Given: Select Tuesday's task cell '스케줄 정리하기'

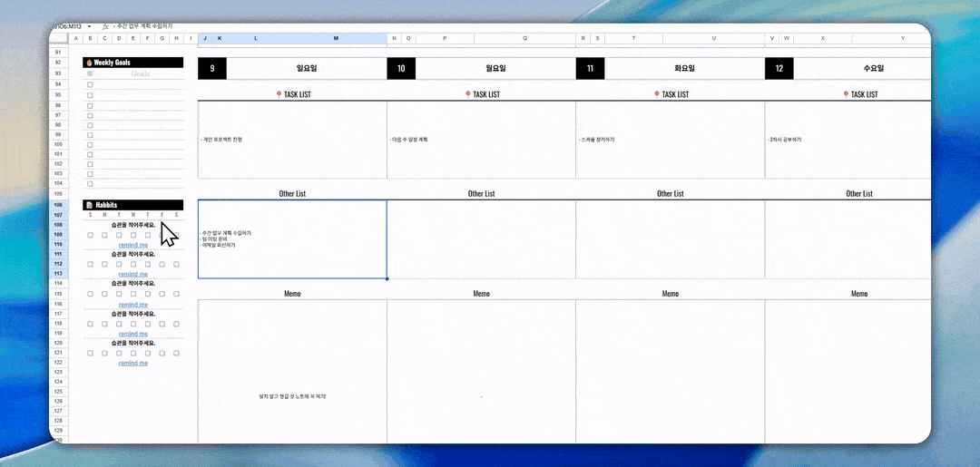Looking at the screenshot, I should pos(670,140).
